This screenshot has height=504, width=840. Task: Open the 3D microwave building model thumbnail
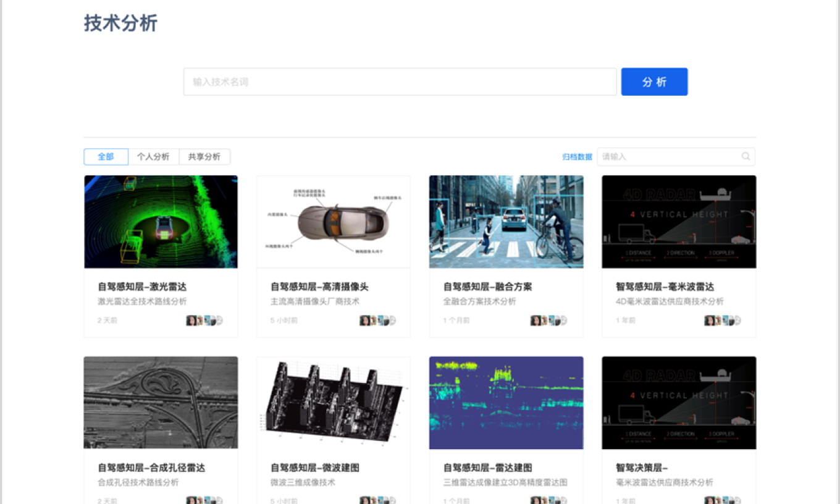click(x=334, y=402)
